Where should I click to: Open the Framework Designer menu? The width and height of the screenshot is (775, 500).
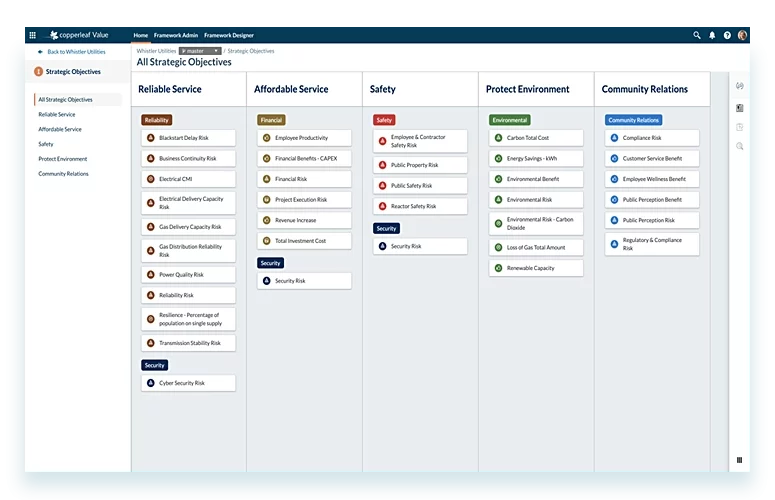coord(229,35)
